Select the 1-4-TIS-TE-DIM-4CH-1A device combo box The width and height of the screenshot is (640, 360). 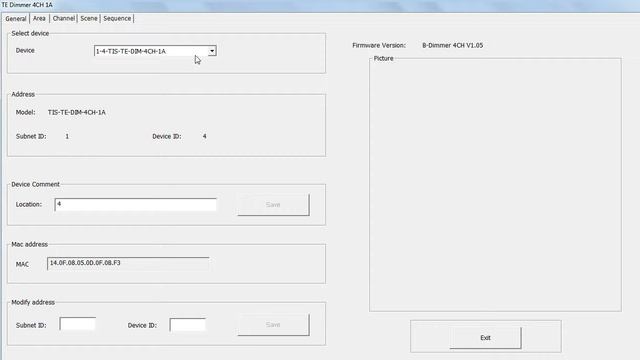(x=155, y=51)
